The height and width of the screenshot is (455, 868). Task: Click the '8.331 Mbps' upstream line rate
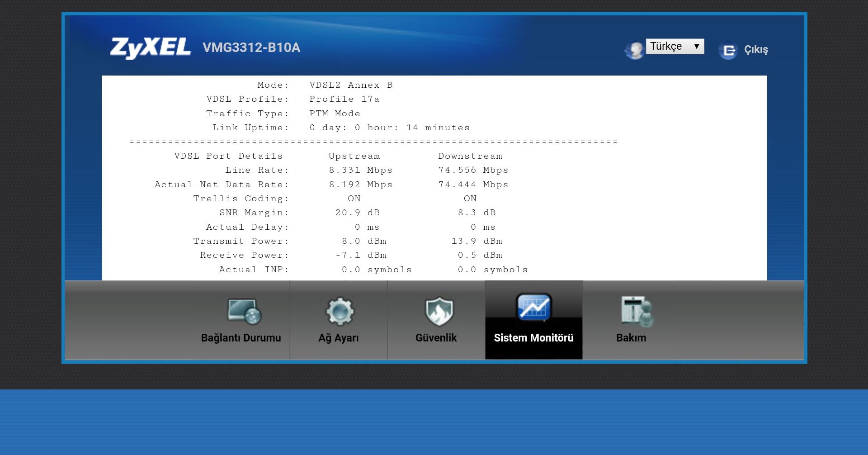click(x=361, y=170)
